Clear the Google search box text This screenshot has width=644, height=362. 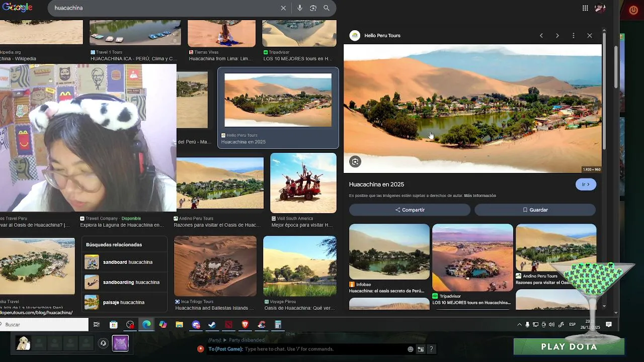[x=283, y=8]
